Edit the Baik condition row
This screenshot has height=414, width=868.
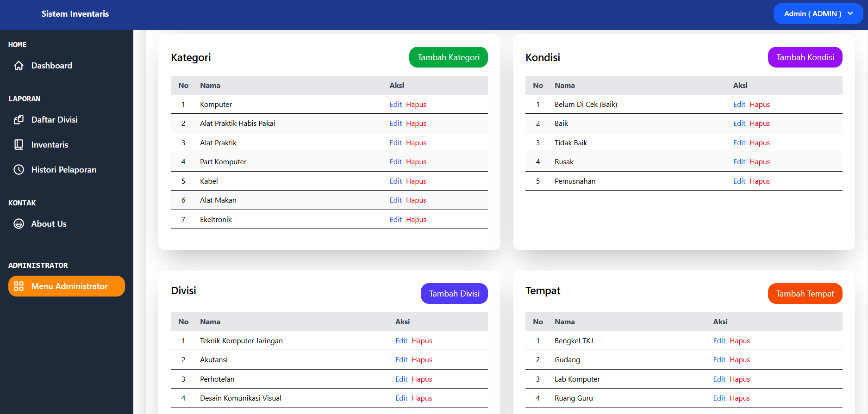pos(739,124)
